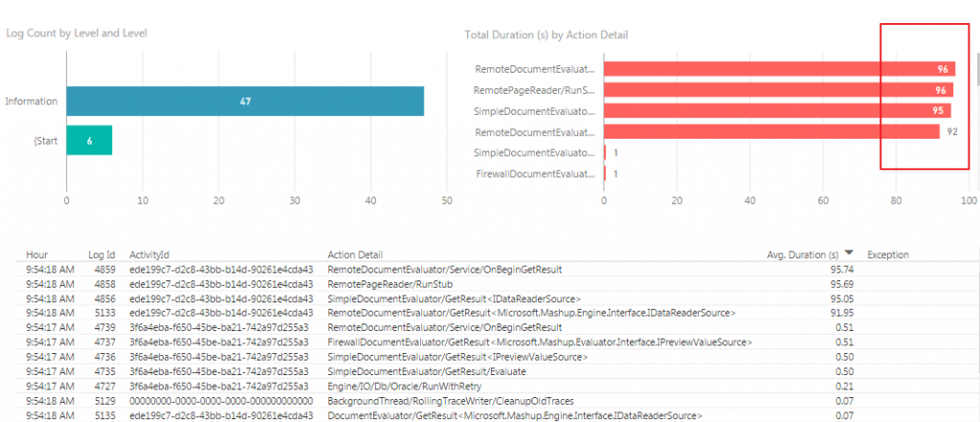The width and height of the screenshot is (980, 422).
Task: Click the Hour cell in the Log Id 4859 row
Action: [50, 270]
